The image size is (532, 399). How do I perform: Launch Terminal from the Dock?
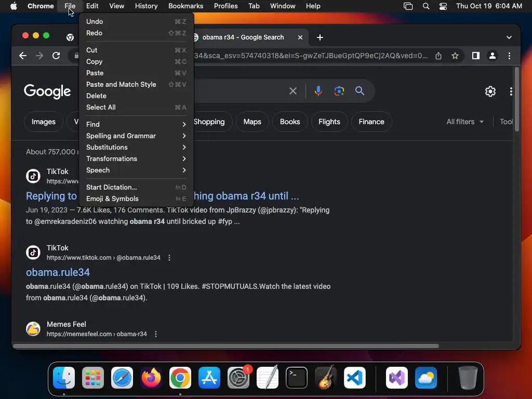(297, 378)
